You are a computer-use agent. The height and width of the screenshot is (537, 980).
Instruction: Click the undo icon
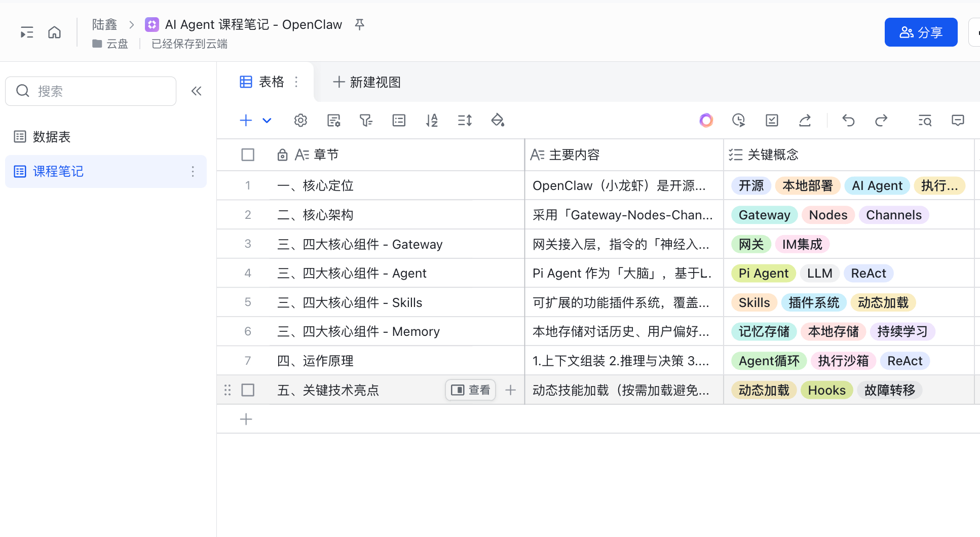coord(848,121)
